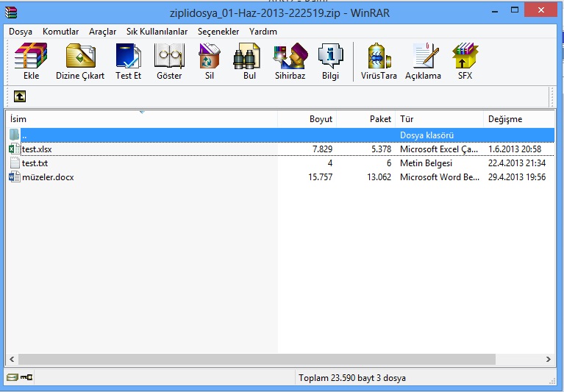Screen dimensions: 564x392
Task: Open the Yardım menu
Action: point(263,32)
